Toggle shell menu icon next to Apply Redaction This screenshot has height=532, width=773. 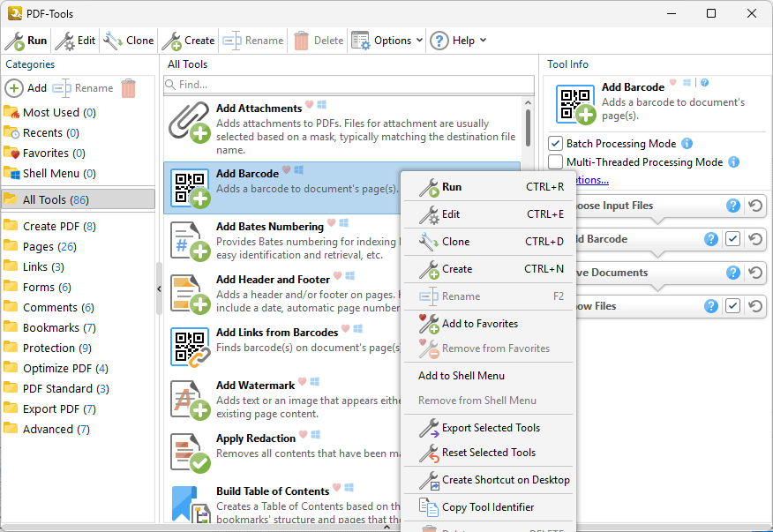tap(316, 434)
